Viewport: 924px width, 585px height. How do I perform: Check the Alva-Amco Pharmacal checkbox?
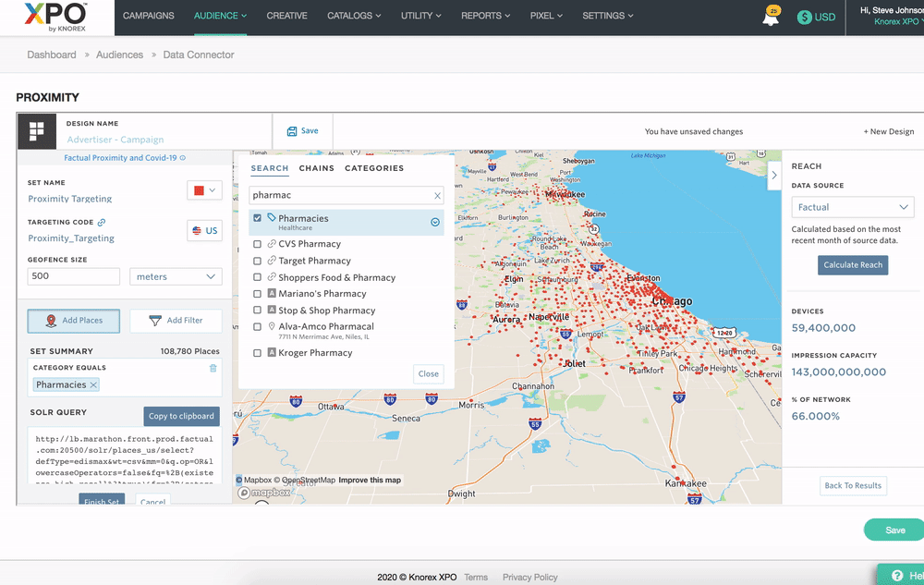[x=257, y=327]
